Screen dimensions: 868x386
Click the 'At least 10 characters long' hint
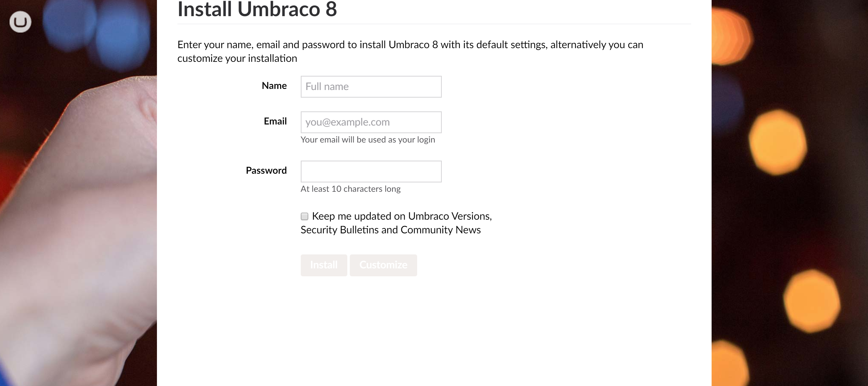click(x=350, y=189)
